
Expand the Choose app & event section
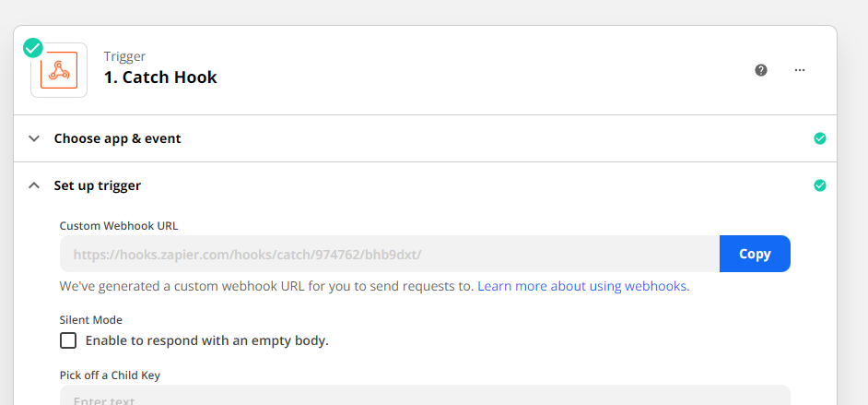[34, 138]
